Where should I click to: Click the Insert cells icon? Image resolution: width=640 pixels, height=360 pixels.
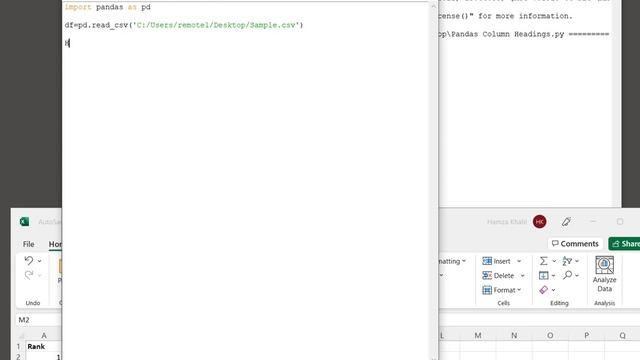tap(487, 261)
